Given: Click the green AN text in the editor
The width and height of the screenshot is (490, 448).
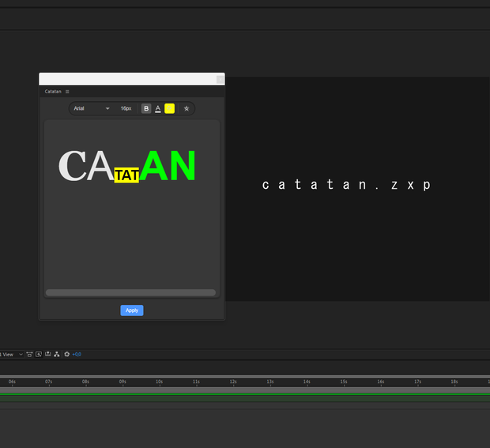Looking at the screenshot, I should click(168, 166).
